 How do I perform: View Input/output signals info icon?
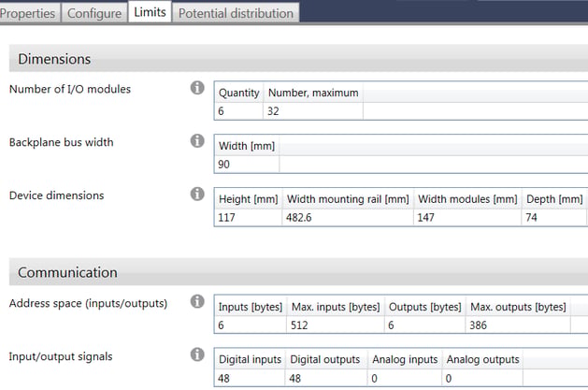click(197, 354)
